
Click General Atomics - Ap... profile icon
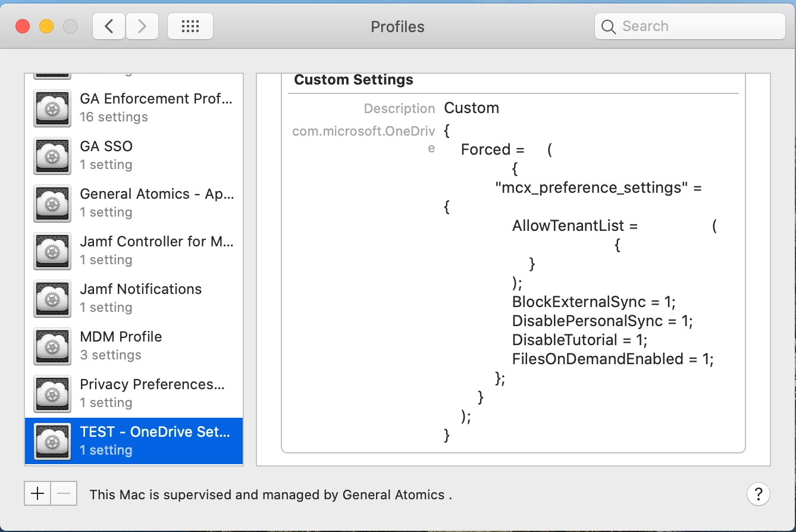[x=52, y=203]
